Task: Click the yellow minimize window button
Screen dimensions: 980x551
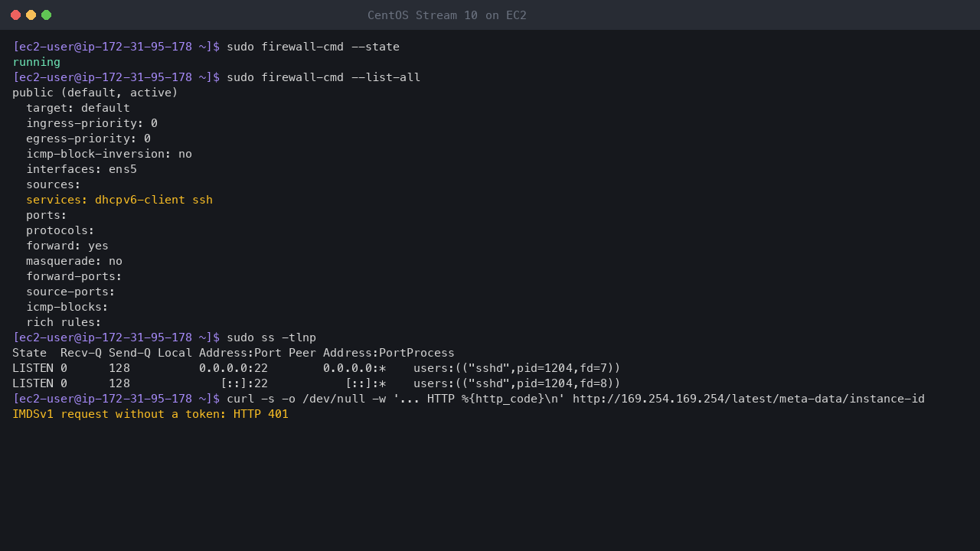Action: click(31, 15)
